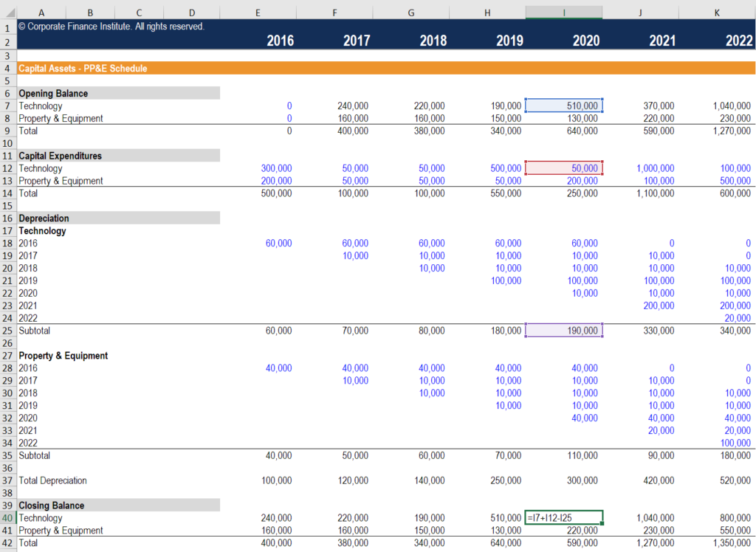Click the red-bordered 50,000 Capital Expenditures cell
The image size is (756, 552).
click(x=563, y=168)
